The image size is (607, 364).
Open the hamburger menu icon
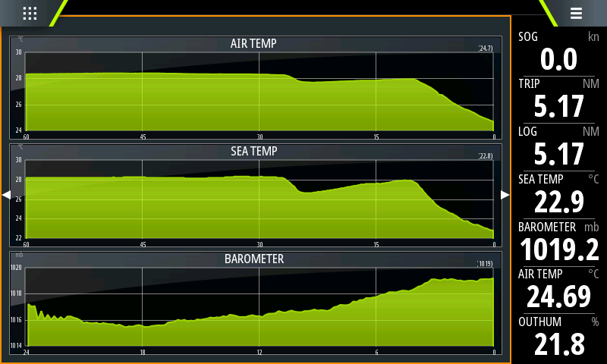pos(576,13)
